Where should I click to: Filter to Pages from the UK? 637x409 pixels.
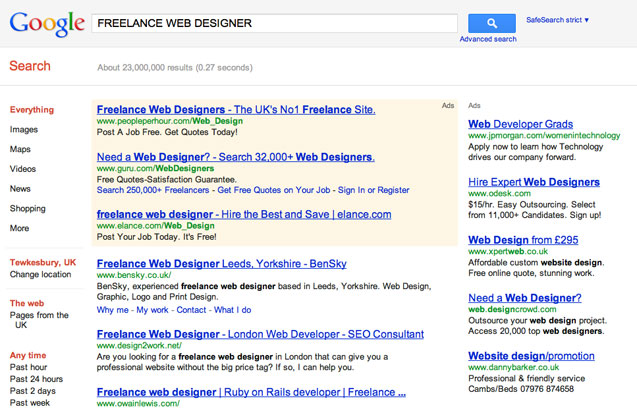(39, 320)
